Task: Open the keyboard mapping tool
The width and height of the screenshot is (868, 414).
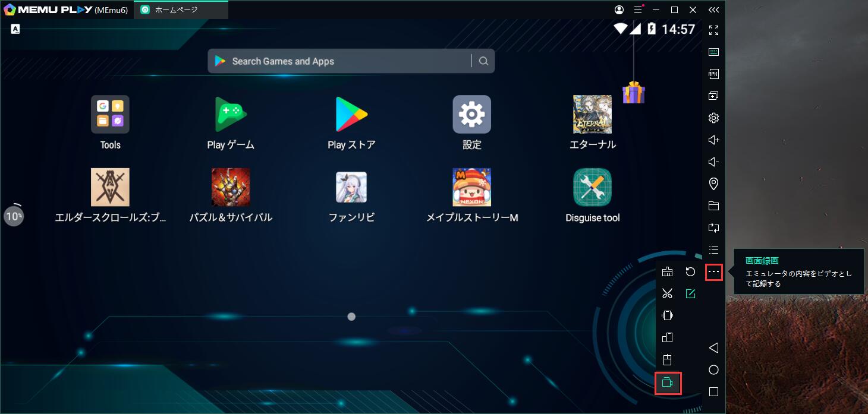Action: pos(713,52)
